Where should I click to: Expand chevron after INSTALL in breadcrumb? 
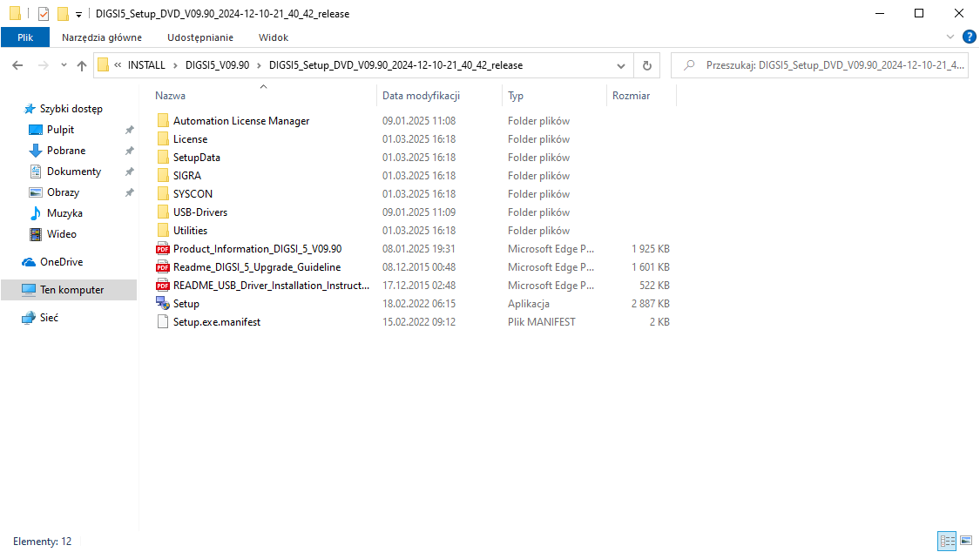[x=175, y=65]
